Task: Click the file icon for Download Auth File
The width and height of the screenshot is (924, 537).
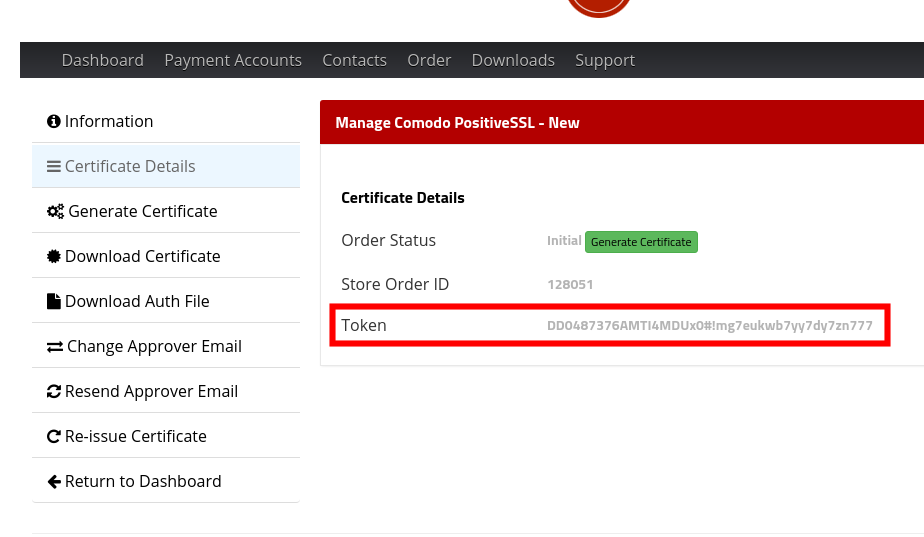Action: point(54,302)
